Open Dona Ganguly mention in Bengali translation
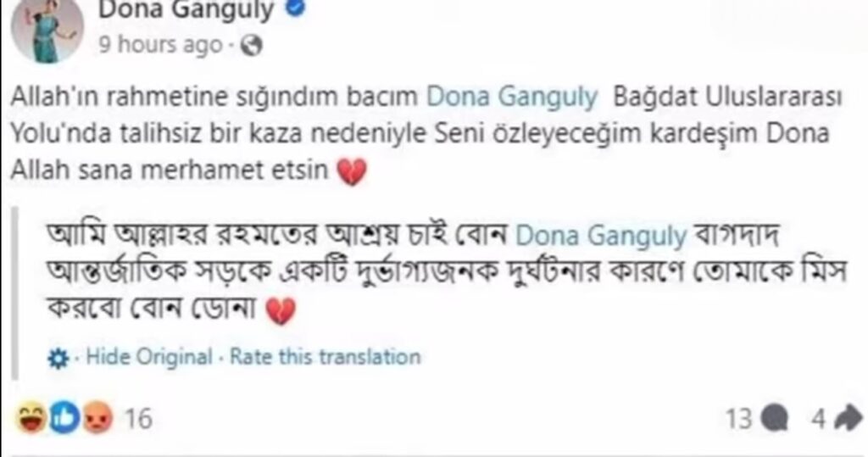868x457 pixels. (x=601, y=236)
